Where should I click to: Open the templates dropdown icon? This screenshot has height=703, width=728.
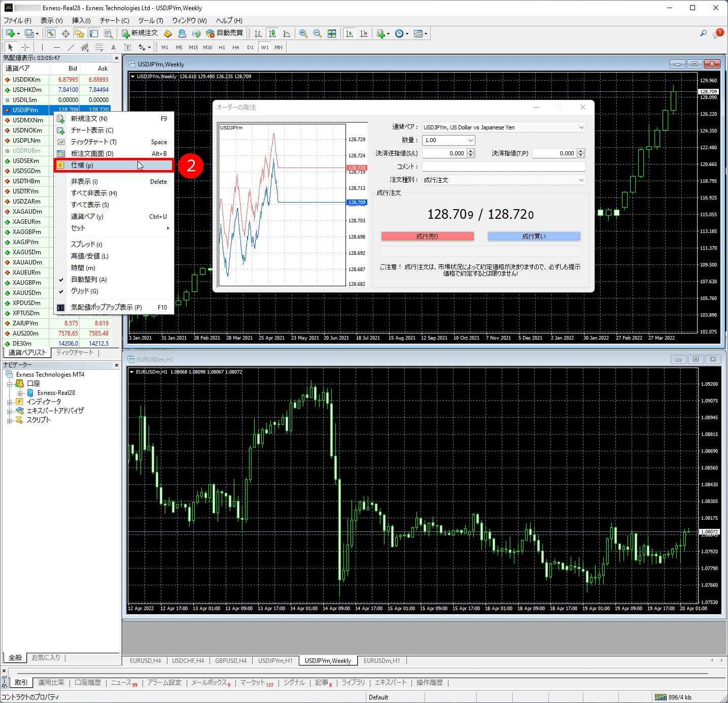pos(421,34)
